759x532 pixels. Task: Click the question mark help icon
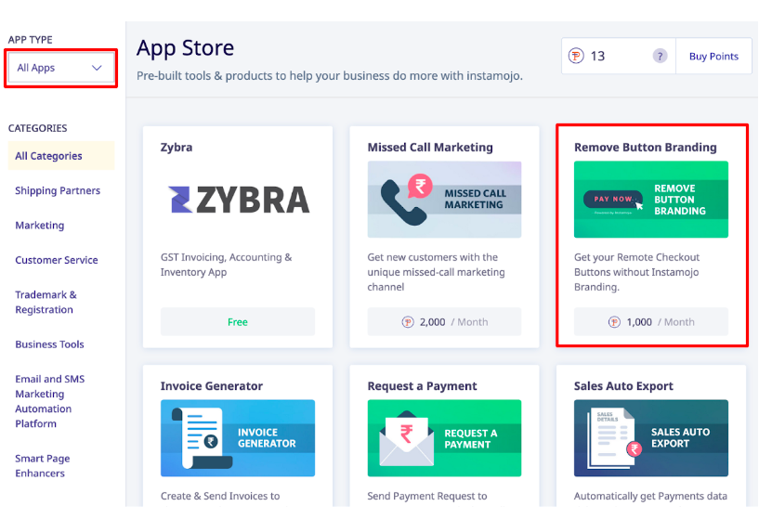tap(660, 56)
